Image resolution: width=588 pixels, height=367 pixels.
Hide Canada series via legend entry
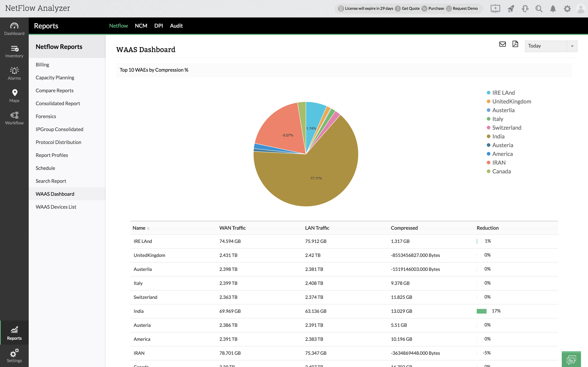(501, 171)
